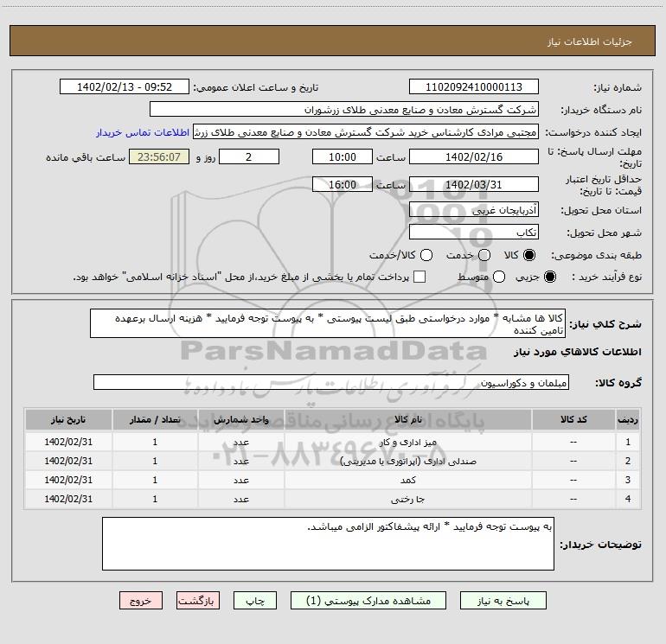Click the تعداد / مقدار column header

[x=155, y=419]
